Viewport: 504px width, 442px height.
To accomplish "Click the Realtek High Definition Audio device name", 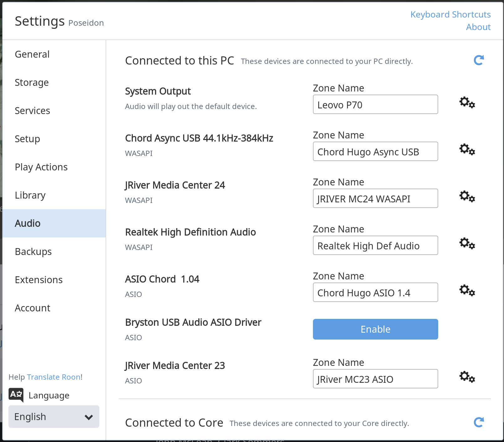I will coord(190,232).
